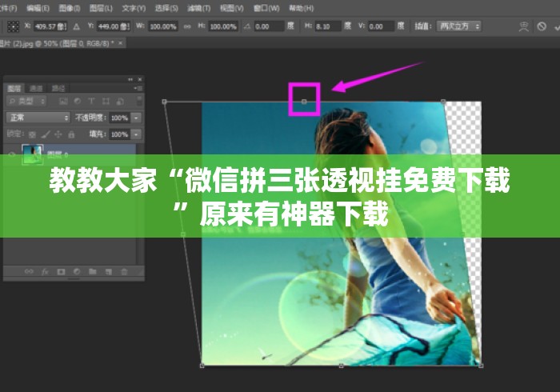Add a layer mask icon

pos(61,272)
